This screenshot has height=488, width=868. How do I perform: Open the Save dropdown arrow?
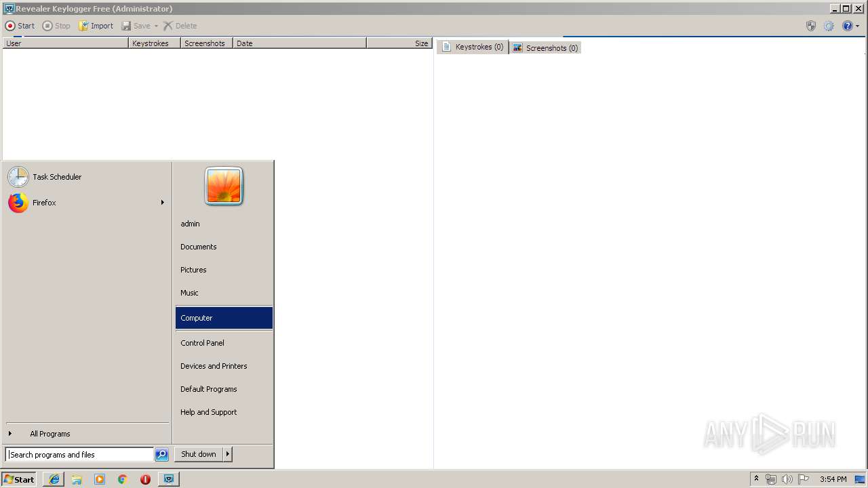(x=156, y=26)
